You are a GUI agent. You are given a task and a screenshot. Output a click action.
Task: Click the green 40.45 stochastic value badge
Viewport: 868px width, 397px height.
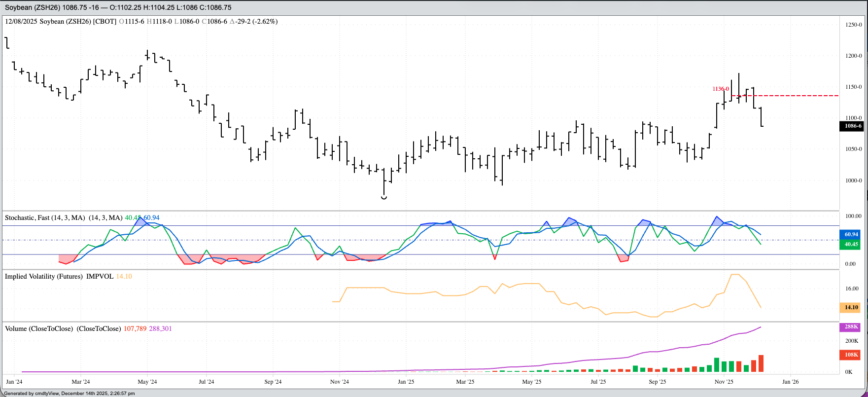pos(851,245)
